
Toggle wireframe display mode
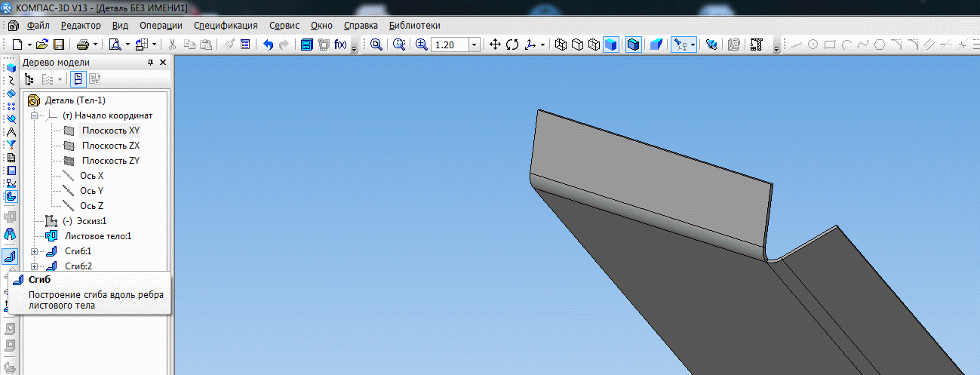561,45
